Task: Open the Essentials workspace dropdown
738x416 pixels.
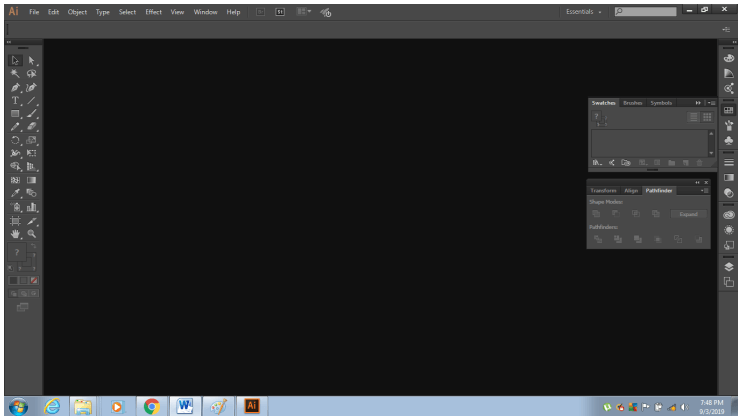Action: 584,12
